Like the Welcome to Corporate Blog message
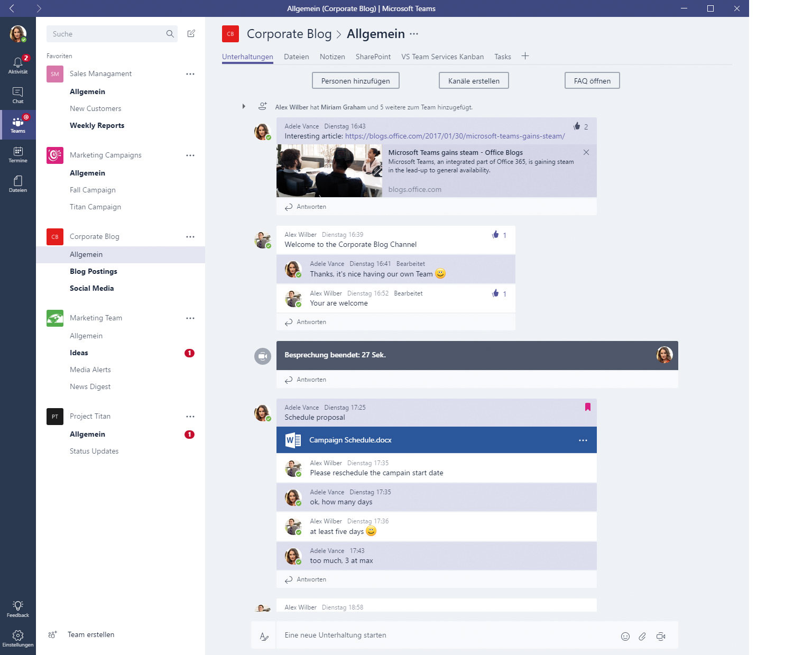Image resolution: width=812 pixels, height=655 pixels. (495, 235)
